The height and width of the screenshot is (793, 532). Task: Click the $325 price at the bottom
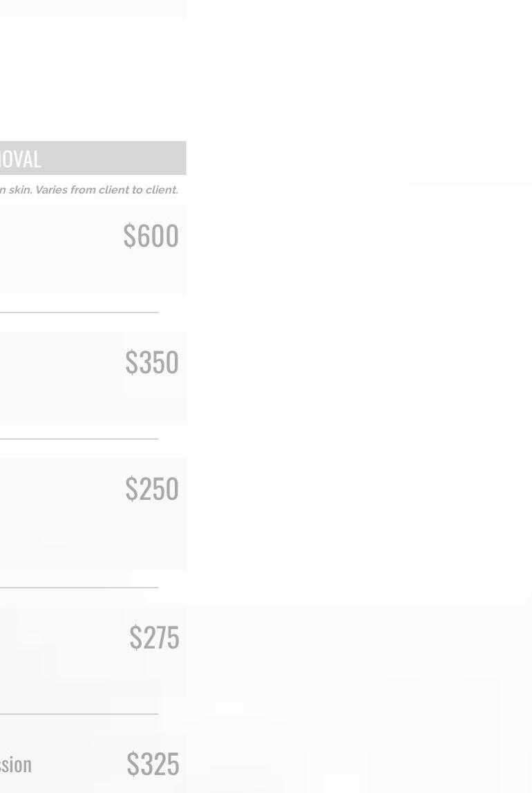152,764
